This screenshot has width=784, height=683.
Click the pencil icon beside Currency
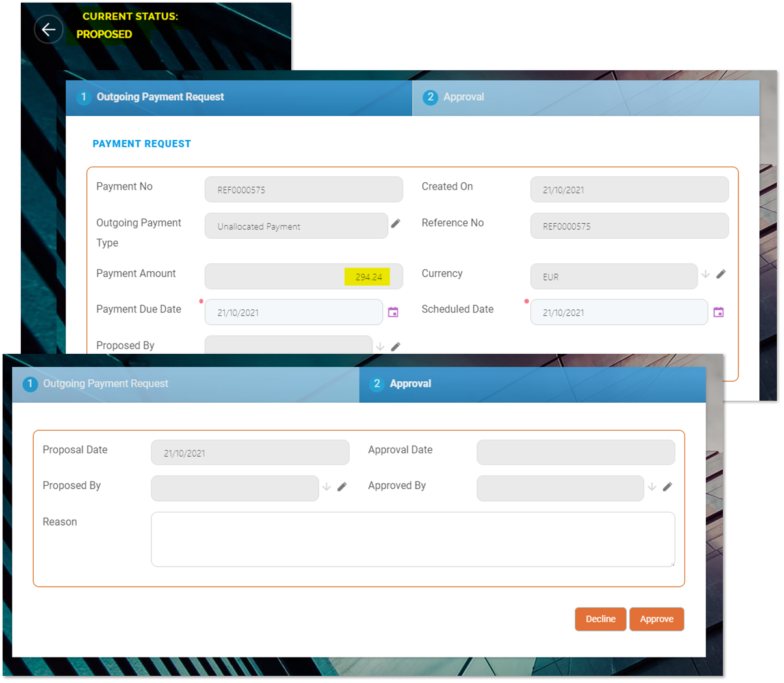(x=721, y=274)
